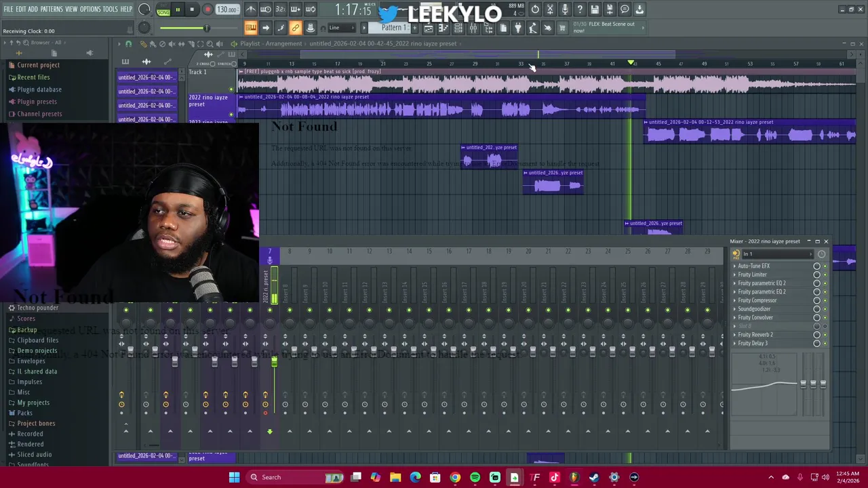The image size is (868, 488).
Task: Open the EDIT menu
Action: 21,9
